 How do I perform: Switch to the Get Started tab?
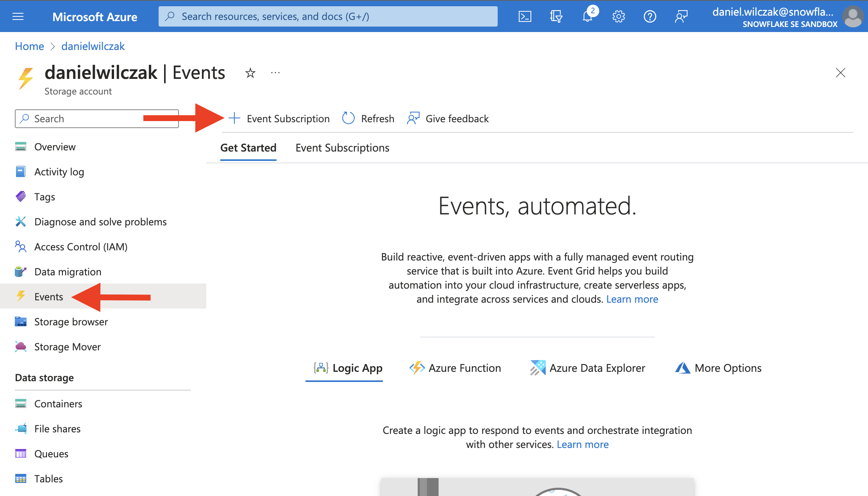coord(248,148)
